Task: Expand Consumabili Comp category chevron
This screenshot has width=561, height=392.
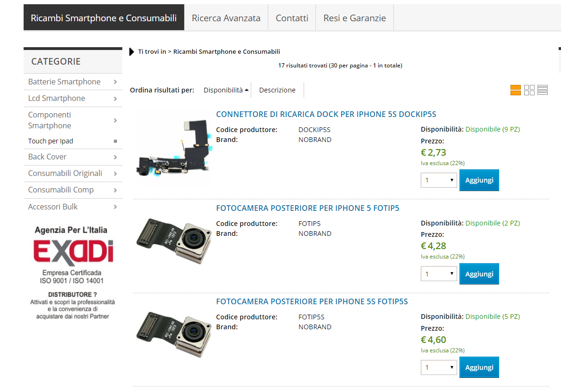Action: (115, 190)
